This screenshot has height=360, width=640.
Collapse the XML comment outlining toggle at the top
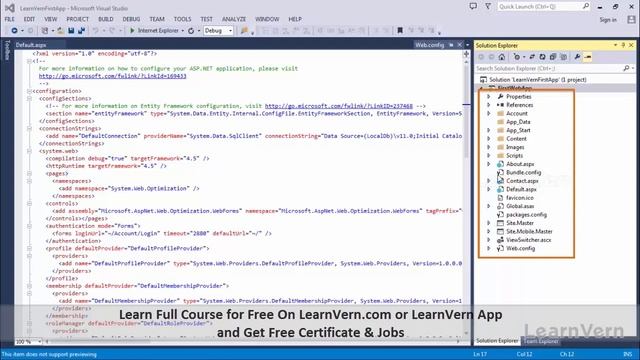(29, 61)
